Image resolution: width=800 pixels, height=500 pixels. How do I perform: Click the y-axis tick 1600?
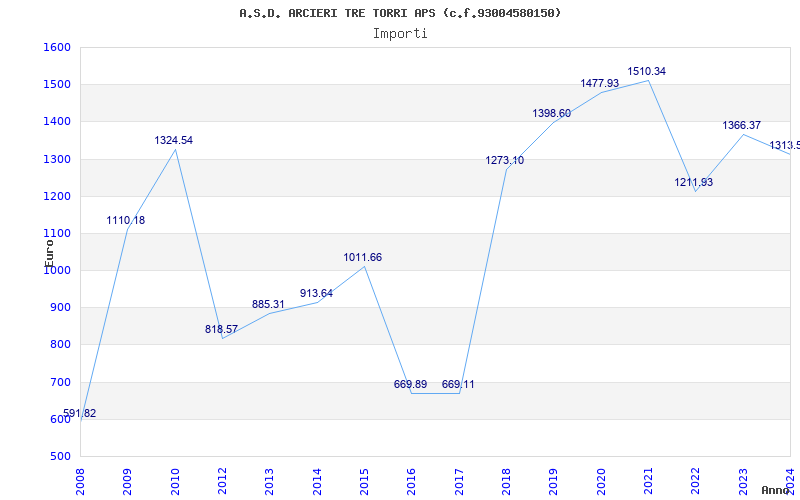pyautogui.click(x=57, y=47)
